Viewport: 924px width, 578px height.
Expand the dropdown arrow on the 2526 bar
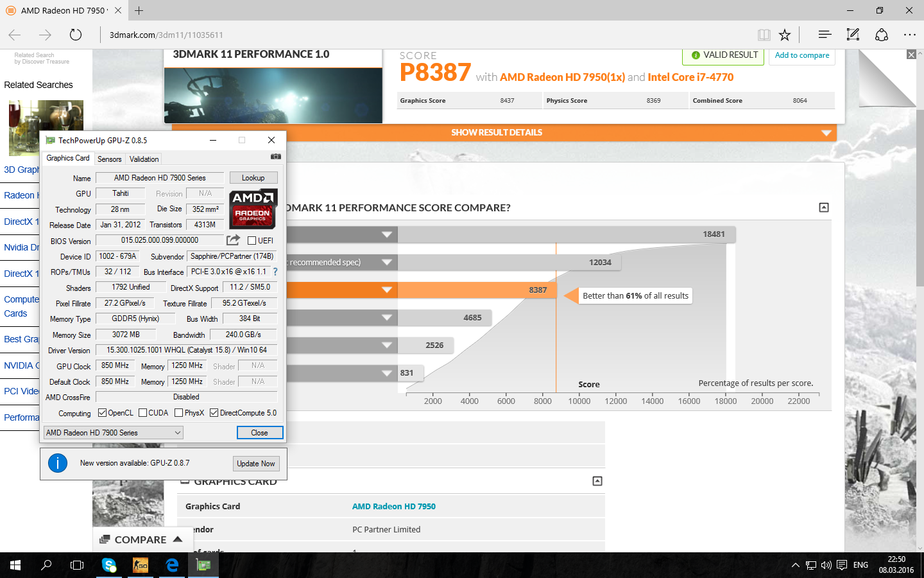pos(387,345)
